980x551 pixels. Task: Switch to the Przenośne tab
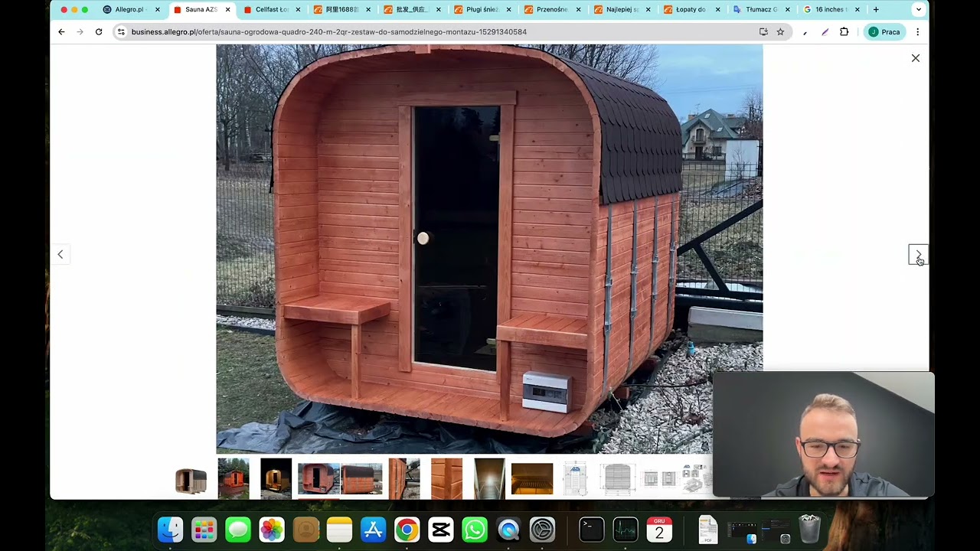tap(552, 10)
